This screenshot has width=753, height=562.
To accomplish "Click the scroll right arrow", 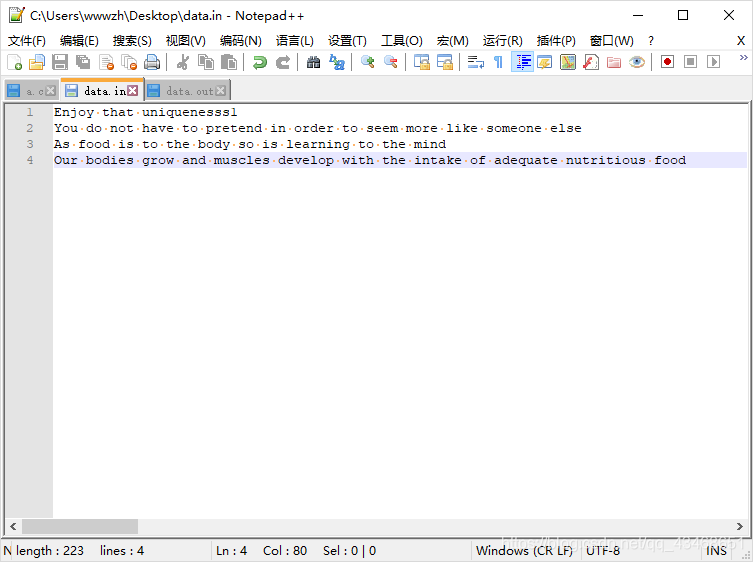I will [740, 526].
